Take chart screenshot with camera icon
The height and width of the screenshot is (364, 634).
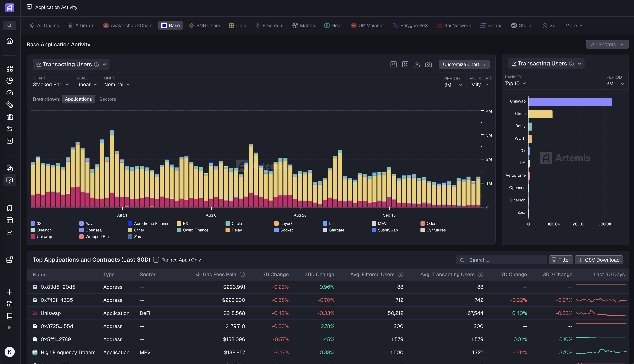(x=428, y=65)
